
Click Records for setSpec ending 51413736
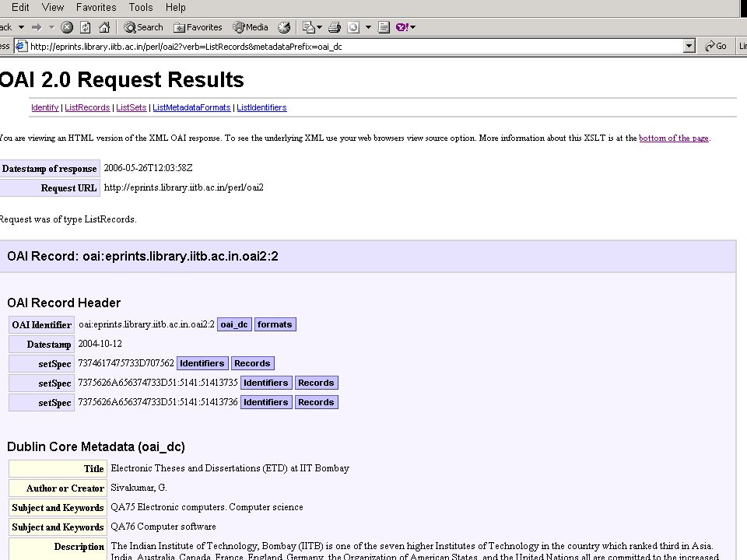point(316,402)
